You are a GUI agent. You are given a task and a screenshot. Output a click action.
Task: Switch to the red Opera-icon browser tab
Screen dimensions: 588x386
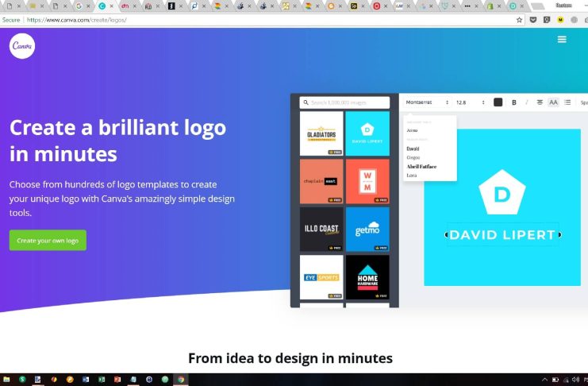(376, 6)
